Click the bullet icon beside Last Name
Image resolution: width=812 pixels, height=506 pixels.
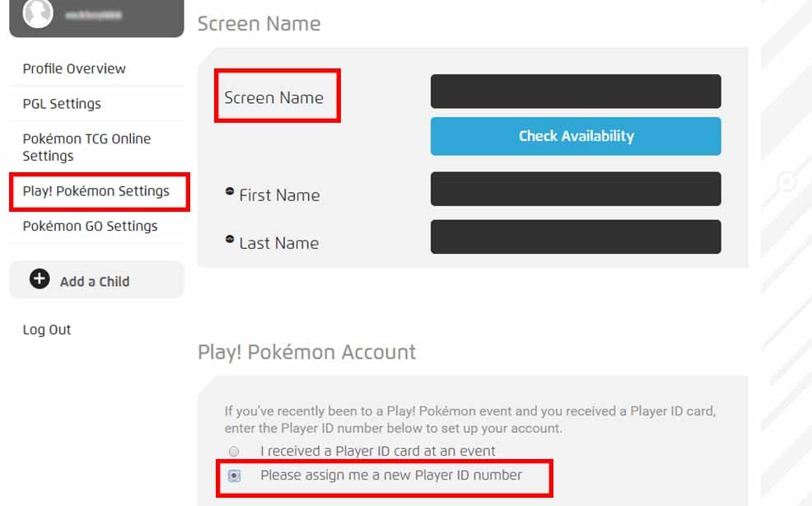pyautogui.click(x=230, y=239)
